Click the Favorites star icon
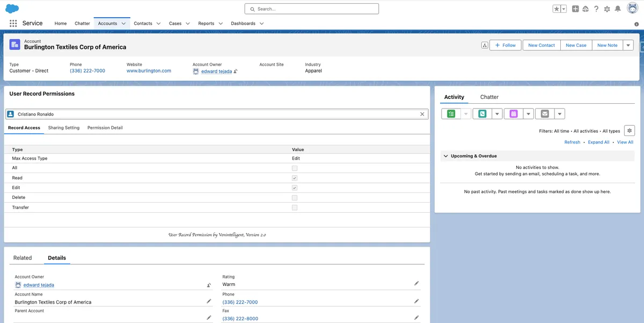This screenshot has width=644, height=323. (x=557, y=9)
